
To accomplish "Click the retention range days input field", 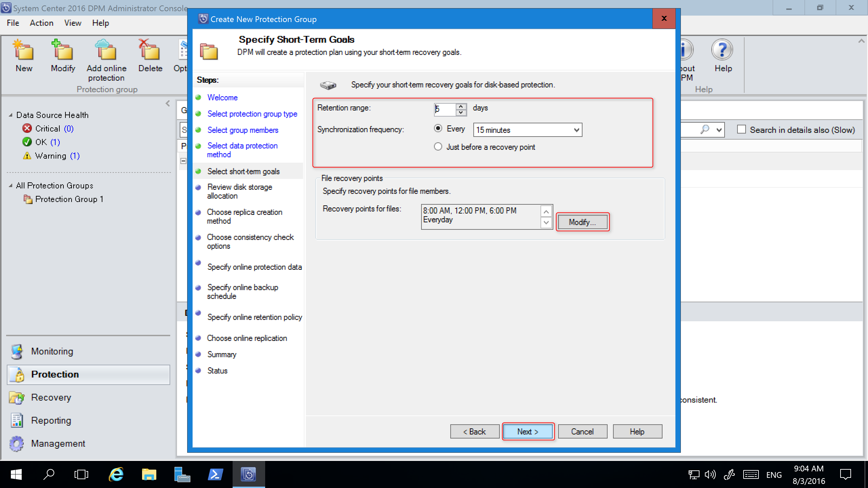I will pos(445,108).
